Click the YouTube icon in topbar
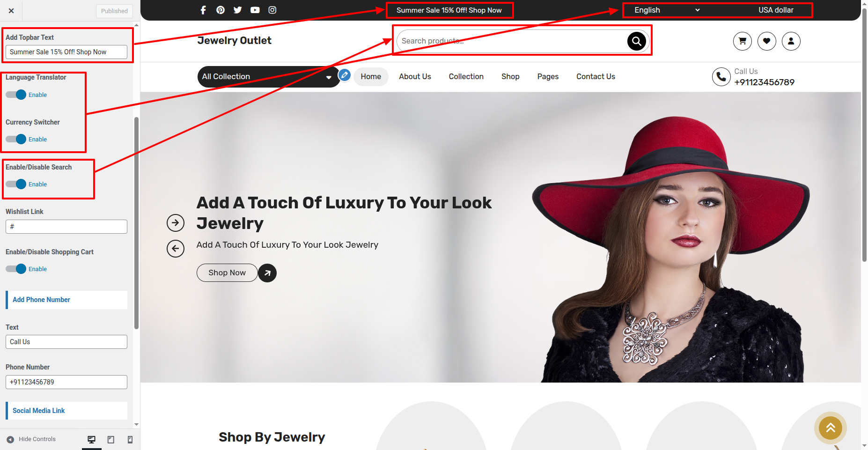This screenshot has width=868, height=450. tap(255, 10)
